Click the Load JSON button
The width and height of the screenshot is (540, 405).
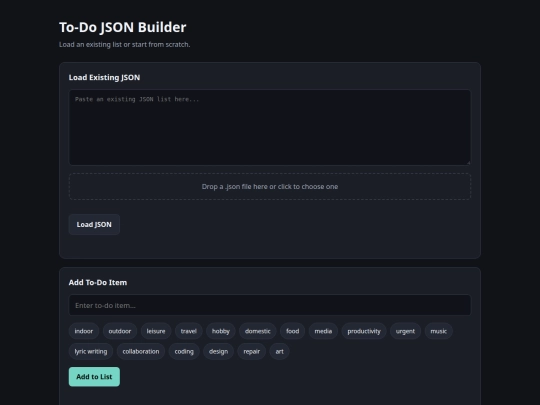pos(94,225)
